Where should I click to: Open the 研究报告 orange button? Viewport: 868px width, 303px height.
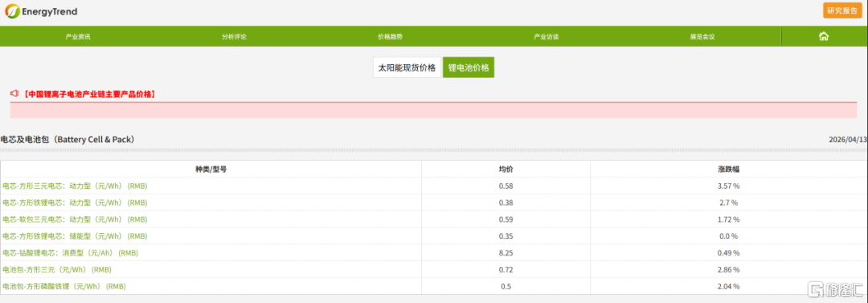842,10
